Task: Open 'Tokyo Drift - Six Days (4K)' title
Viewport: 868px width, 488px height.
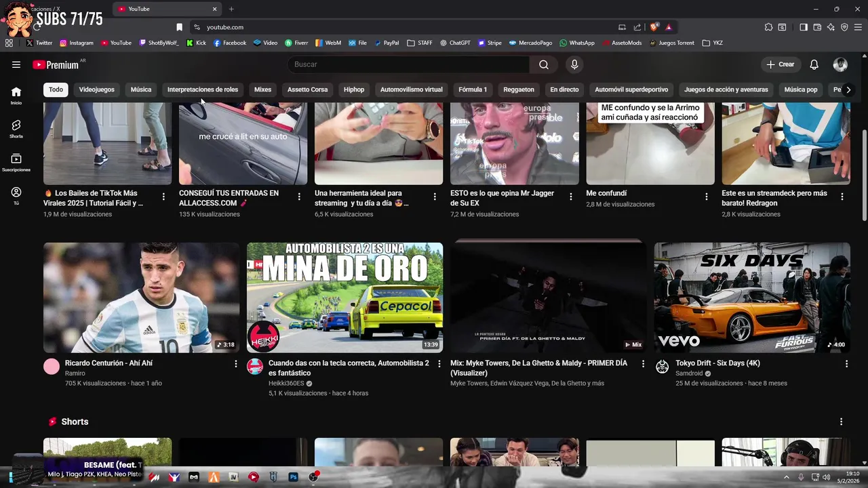Action: [717, 363]
